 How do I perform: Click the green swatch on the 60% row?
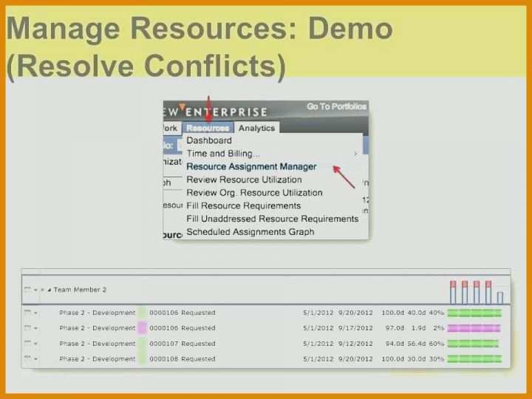142,344
